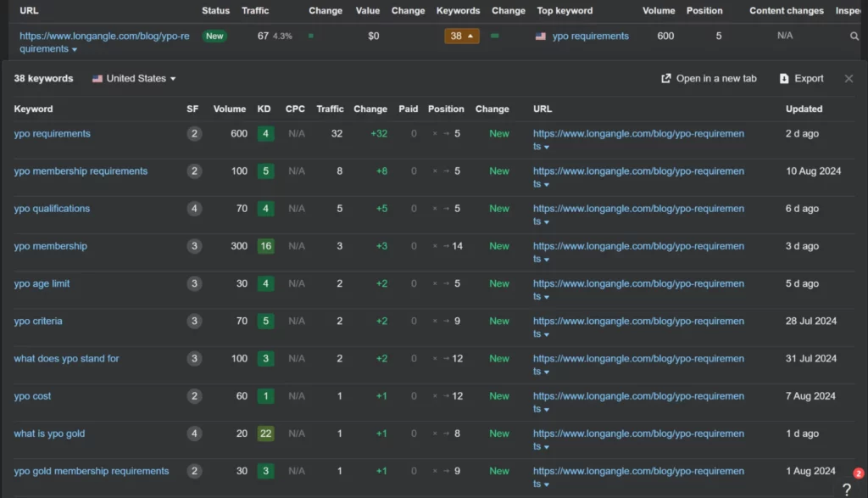Click the SF badge on the ypo qualifications row
Screen dimensions: 868x498
(x=193, y=209)
